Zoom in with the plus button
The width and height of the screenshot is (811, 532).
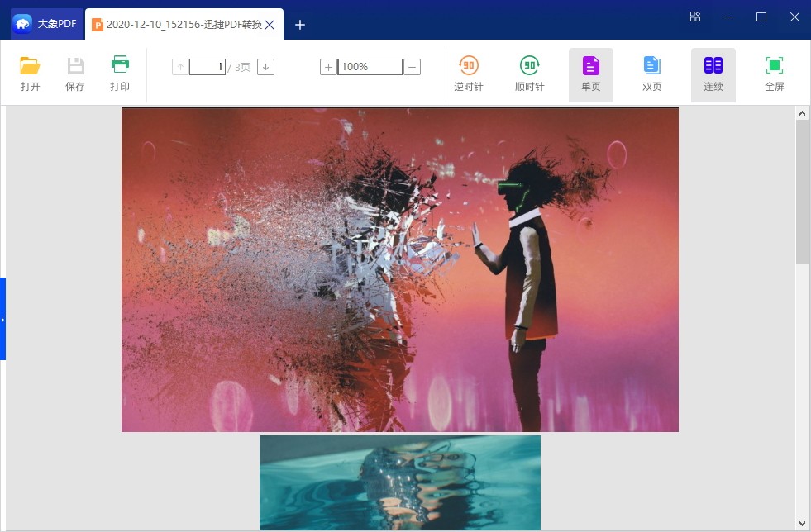click(328, 67)
